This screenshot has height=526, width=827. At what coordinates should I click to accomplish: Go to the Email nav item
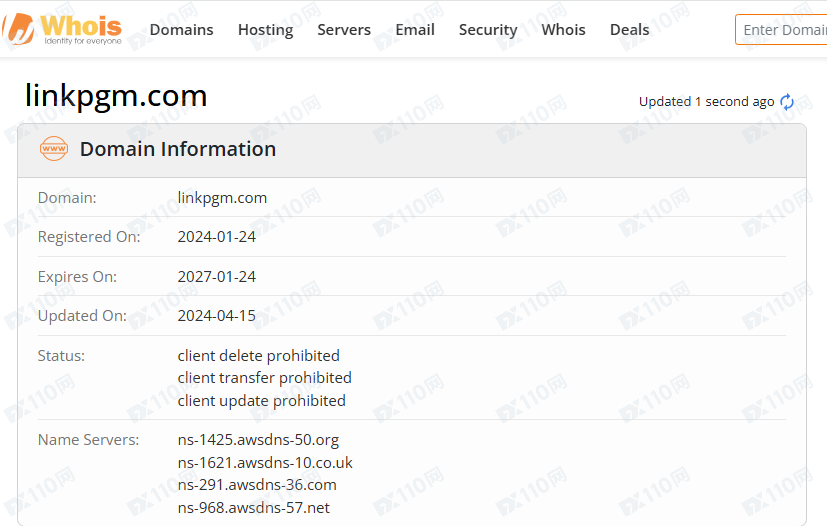click(x=415, y=30)
